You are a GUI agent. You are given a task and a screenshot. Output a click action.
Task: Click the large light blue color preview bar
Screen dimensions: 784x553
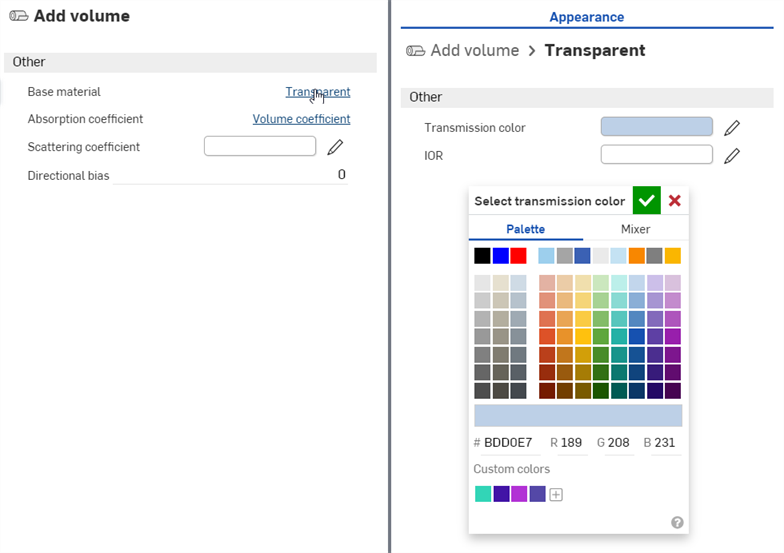(578, 416)
